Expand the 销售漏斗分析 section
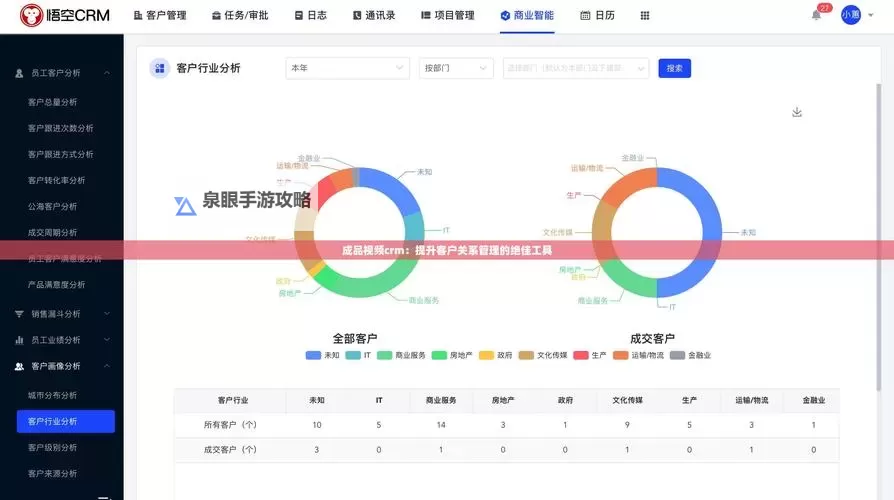894x500 pixels. [x=107, y=314]
